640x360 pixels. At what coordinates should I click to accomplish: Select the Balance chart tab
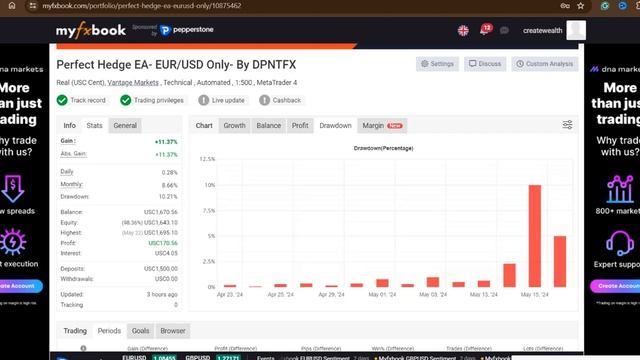pyautogui.click(x=269, y=125)
